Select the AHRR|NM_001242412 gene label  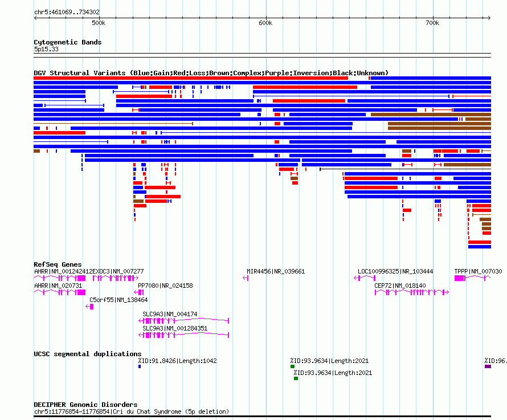click(63, 271)
